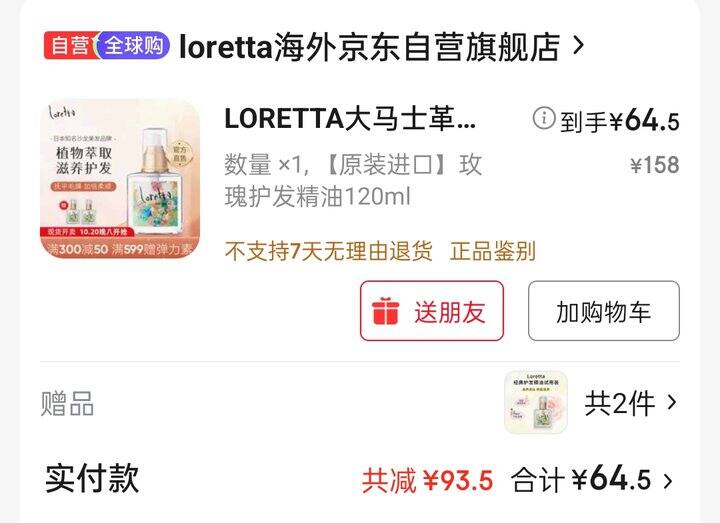
Task: Open the gift item thumbnail image
Action: click(536, 402)
